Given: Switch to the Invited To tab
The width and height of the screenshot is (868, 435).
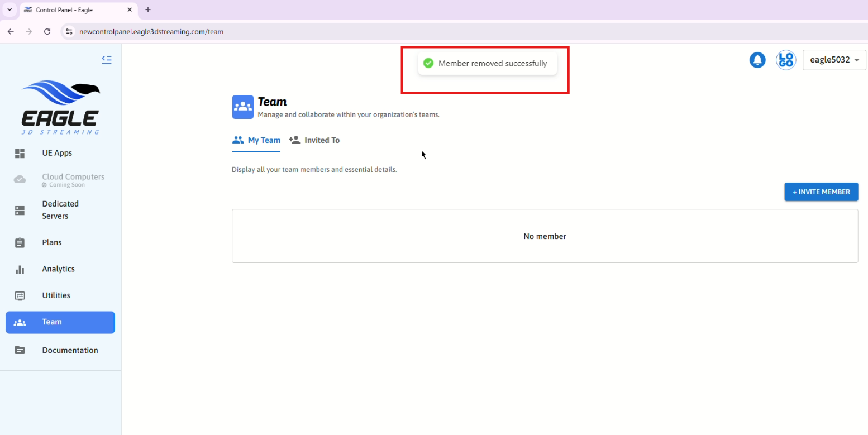Looking at the screenshot, I should click(314, 140).
